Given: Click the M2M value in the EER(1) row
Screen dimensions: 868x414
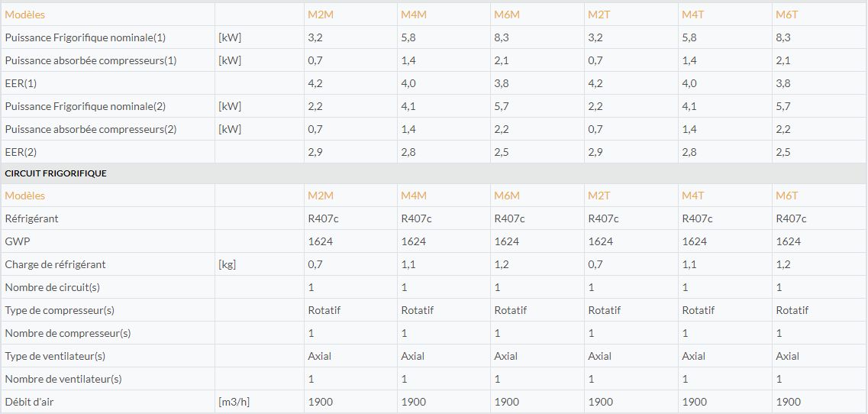Looking at the screenshot, I should pyautogui.click(x=315, y=83).
